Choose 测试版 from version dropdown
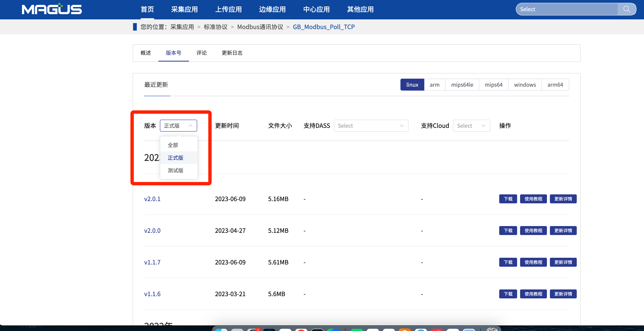644x331 pixels. click(x=179, y=171)
